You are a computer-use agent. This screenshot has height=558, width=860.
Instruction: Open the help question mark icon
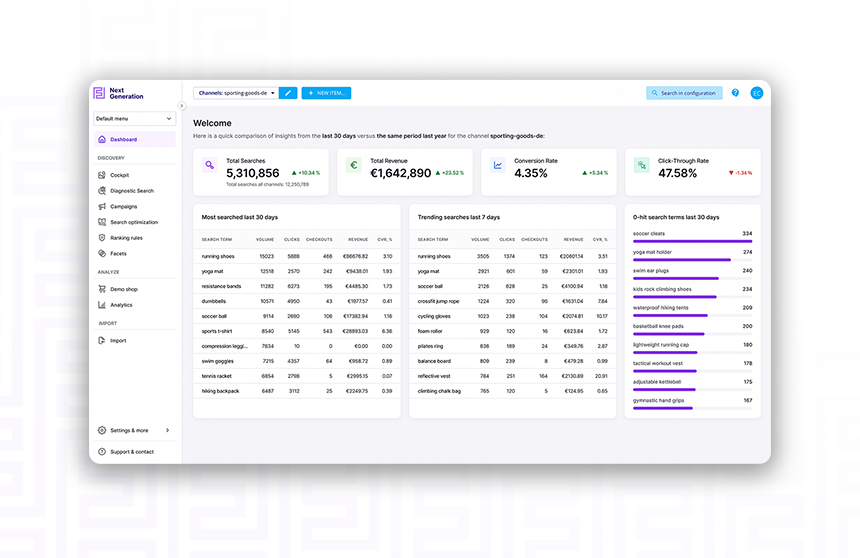click(735, 93)
